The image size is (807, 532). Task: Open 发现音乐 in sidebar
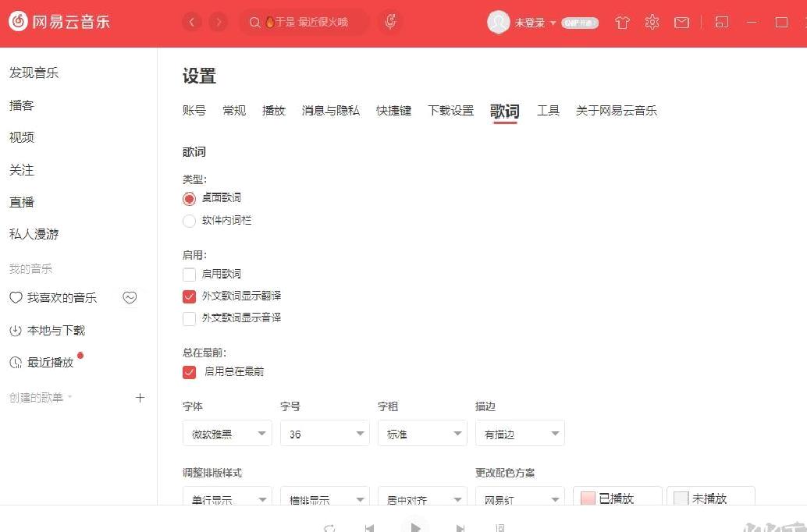(x=34, y=73)
